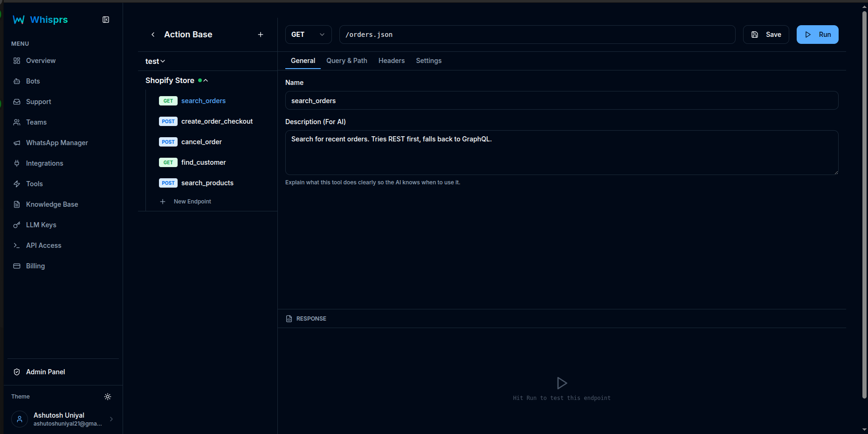Viewport: 868px width, 434px height.
Task: Click the play icon in the response area
Action: (562, 383)
